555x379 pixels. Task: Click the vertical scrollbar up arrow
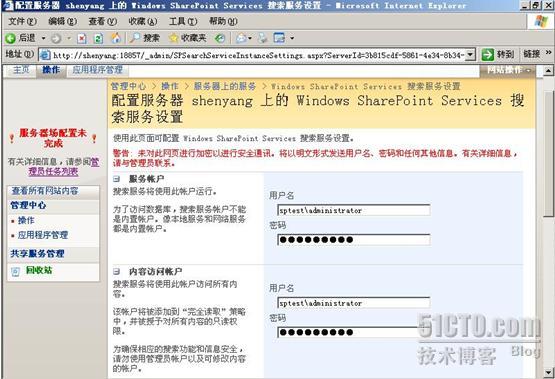548,70
